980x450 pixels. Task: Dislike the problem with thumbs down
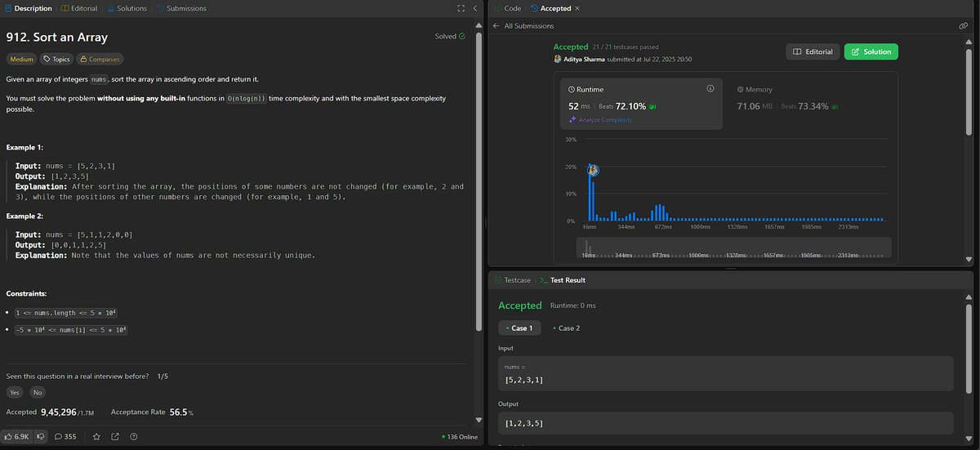point(41,436)
